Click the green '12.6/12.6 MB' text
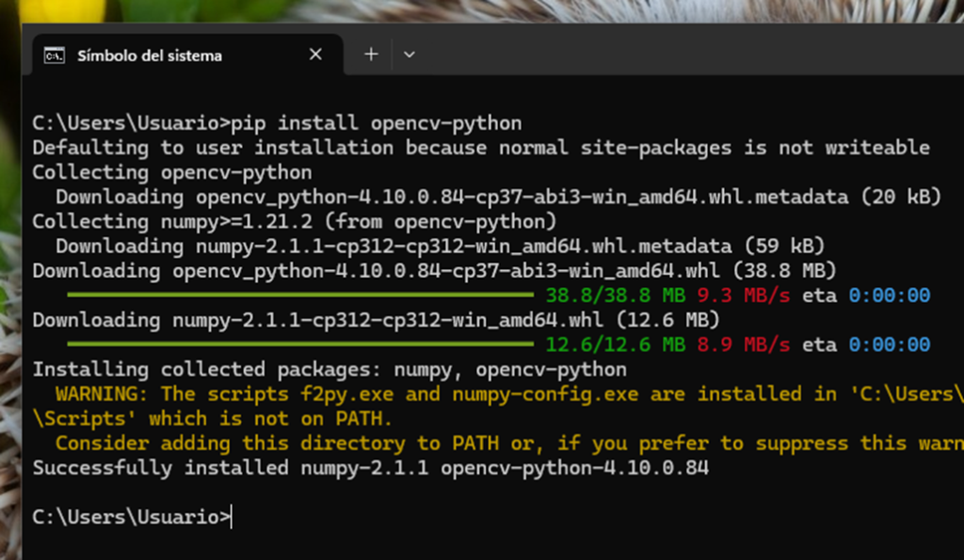 pos(616,344)
